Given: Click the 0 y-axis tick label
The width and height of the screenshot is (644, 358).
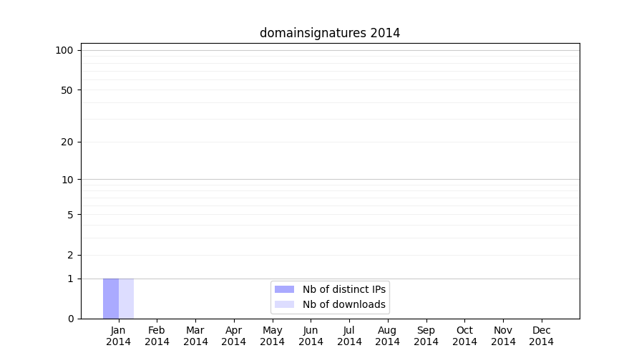Looking at the screenshot, I should tap(70, 319).
